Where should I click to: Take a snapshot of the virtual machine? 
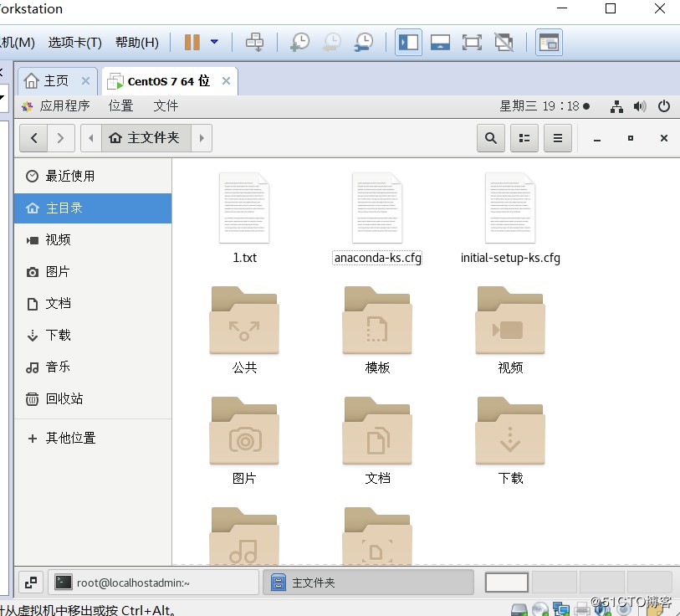click(x=299, y=42)
